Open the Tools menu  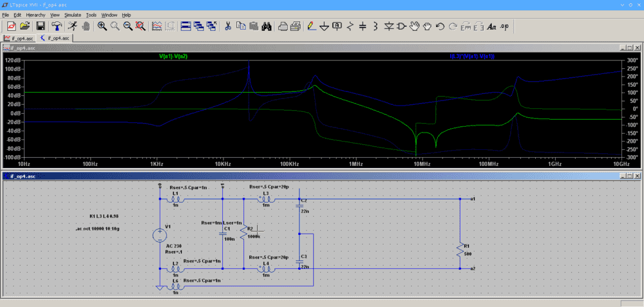[x=91, y=14]
